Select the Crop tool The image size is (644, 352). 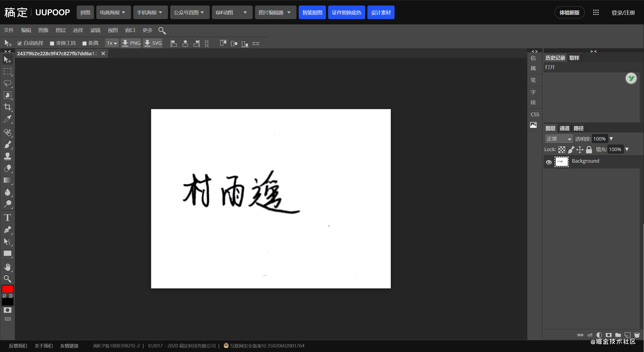click(8, 107)
